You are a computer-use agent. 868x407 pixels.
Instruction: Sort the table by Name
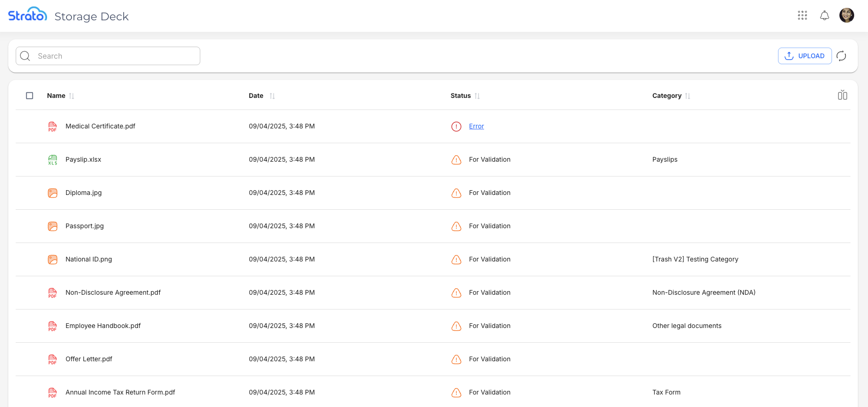click(72, 96)
